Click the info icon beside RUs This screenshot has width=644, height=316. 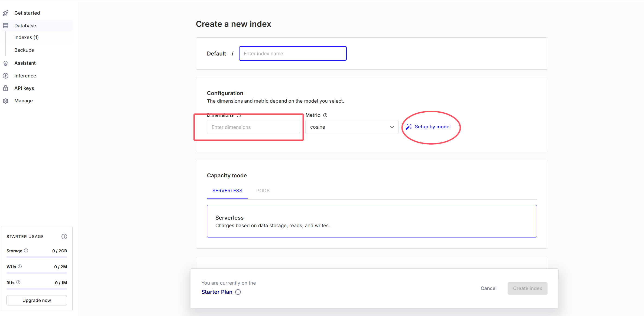[x=18, y=282]
